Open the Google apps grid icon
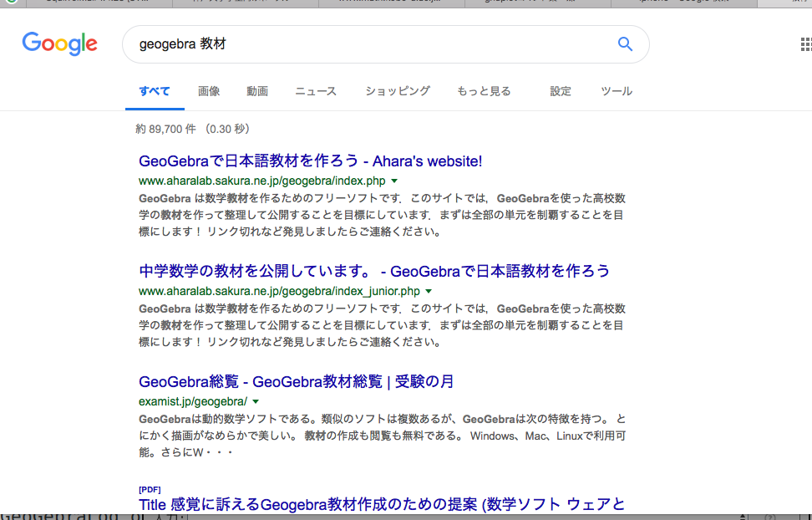This screenshot has width=812, height=520. pos(806,44)
